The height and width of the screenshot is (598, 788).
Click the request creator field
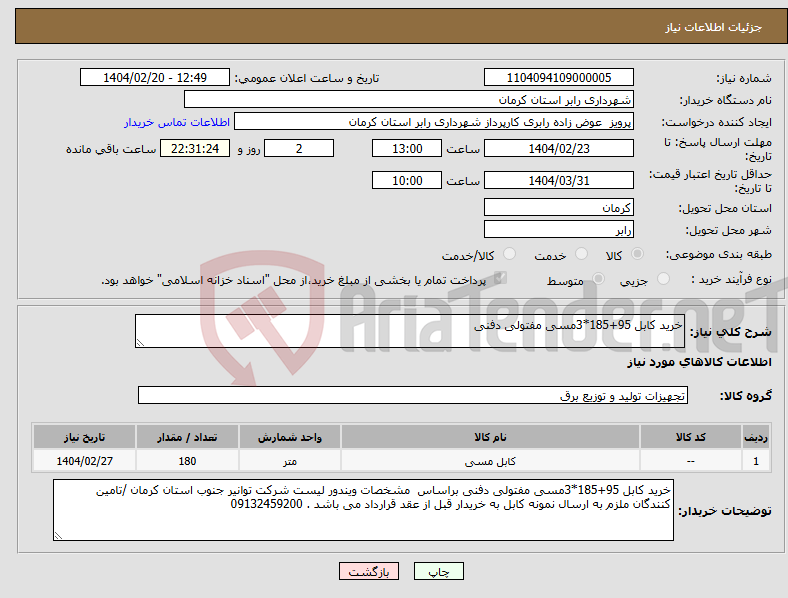pos(434,122)
